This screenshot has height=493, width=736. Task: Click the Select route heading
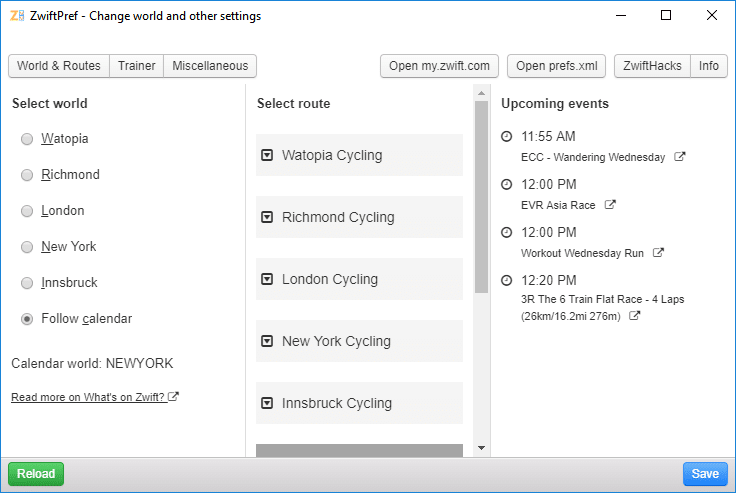[x=293, y=103]
